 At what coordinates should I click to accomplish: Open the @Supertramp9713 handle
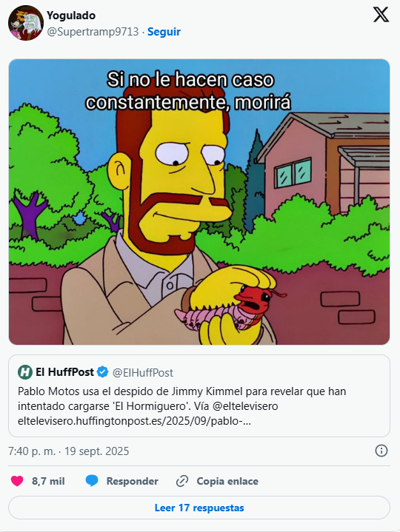pos(93,32)
